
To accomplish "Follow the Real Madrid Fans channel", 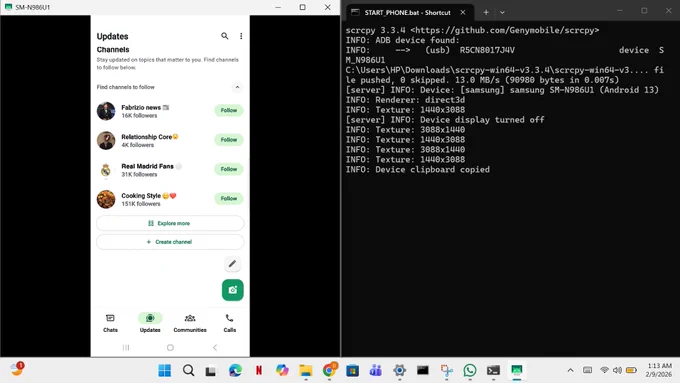I will pos(229,169).
